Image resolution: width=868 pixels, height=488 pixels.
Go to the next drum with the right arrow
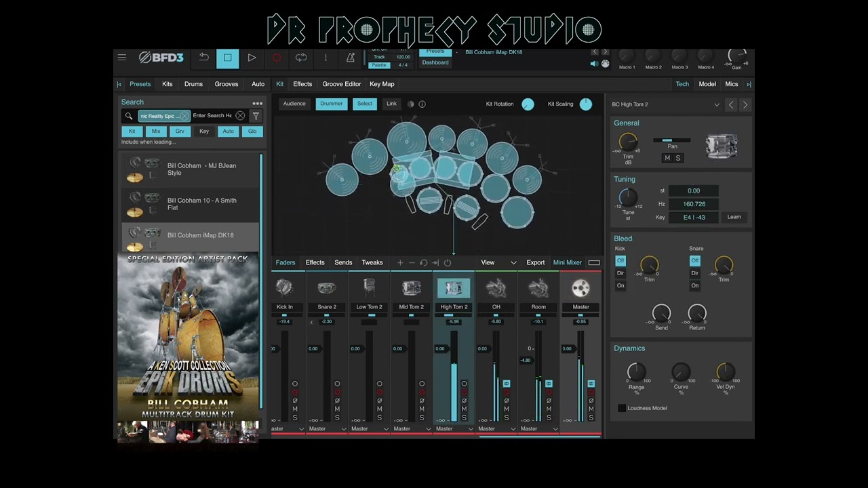(x=745, y=105)
